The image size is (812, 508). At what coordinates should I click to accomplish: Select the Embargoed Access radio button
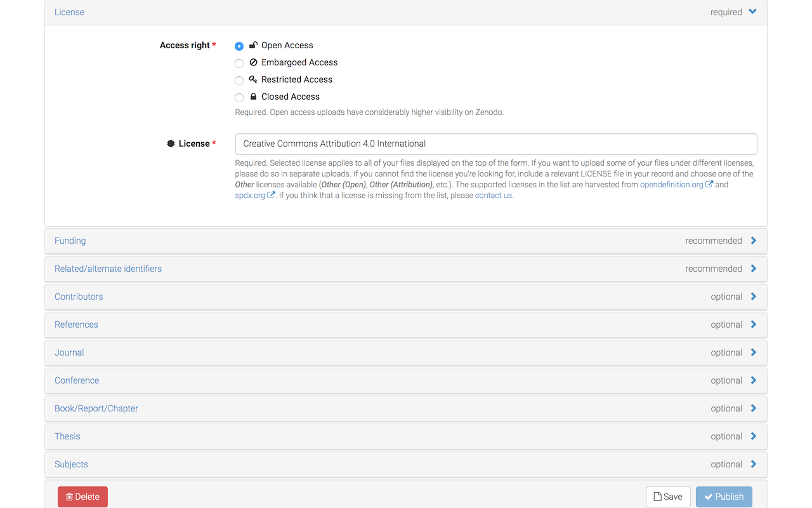[239, 63]
